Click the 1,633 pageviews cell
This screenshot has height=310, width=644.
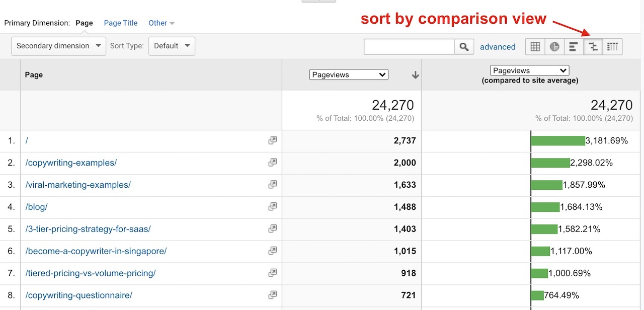click(x=352, y=185)
